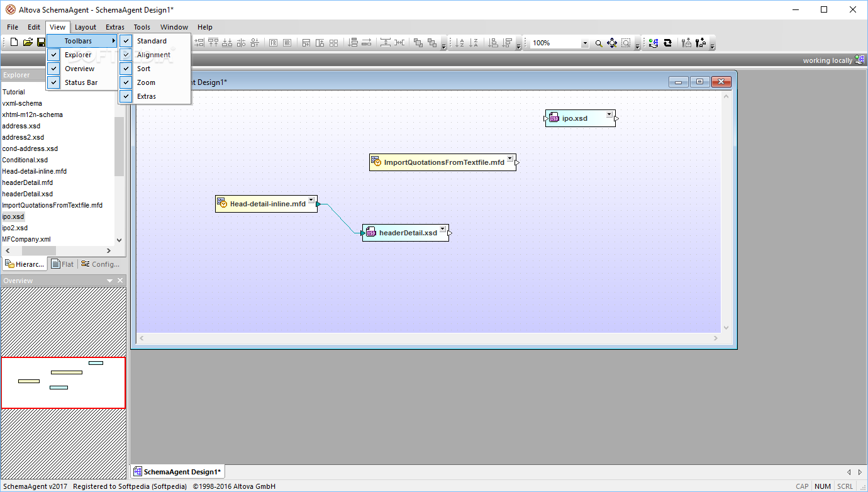Click the align top edges icon

(x=213, y=43)
